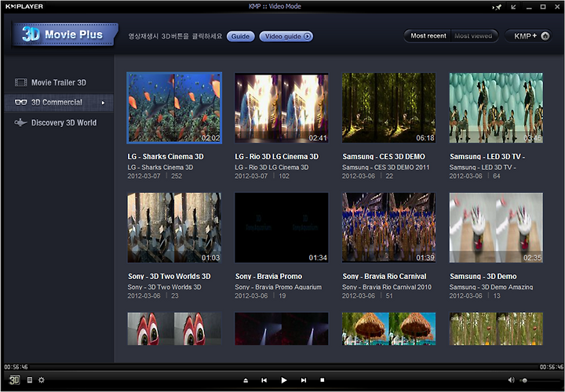Select the Movie Trailer 3D category

click(59, 82)
